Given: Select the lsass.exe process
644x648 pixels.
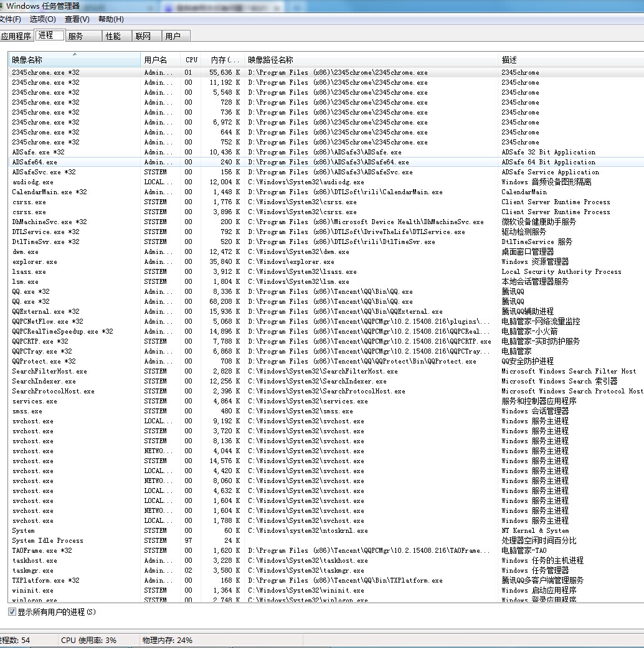Looking at the screenshot, I should pyautogui.click(x=326, y=271).
